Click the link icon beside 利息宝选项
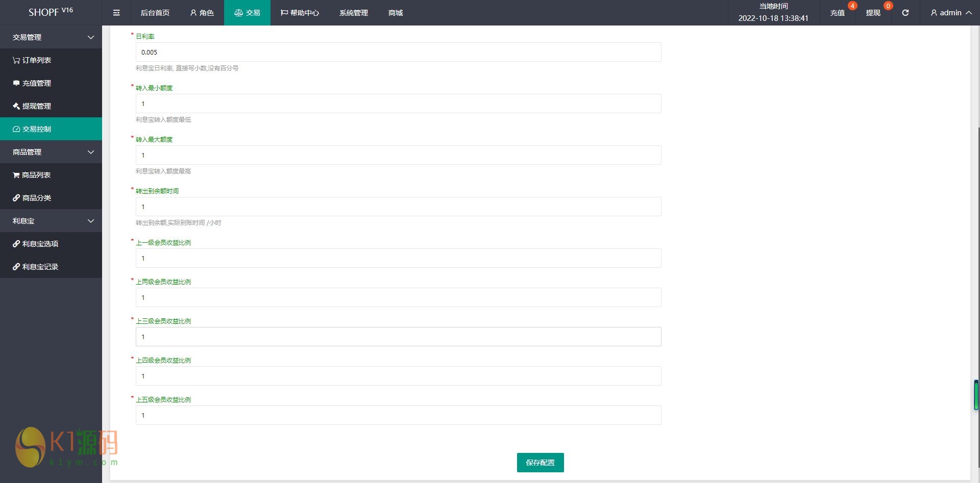Viewport: 980px width, 483px height. coord(16,244)
